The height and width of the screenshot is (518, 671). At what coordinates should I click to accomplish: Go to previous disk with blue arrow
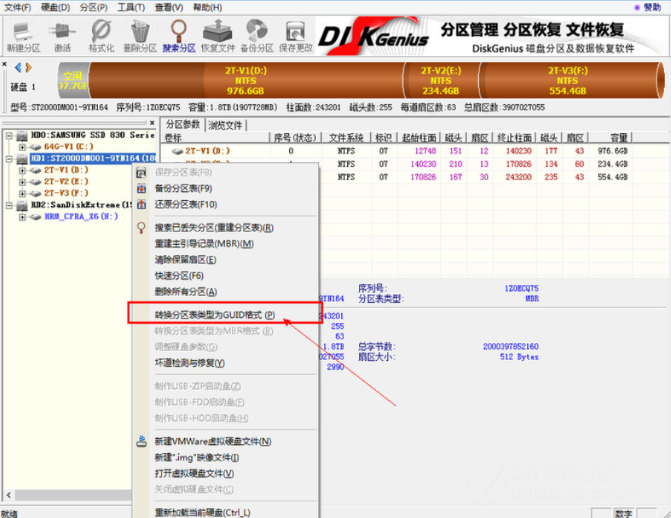pos(18,68)
